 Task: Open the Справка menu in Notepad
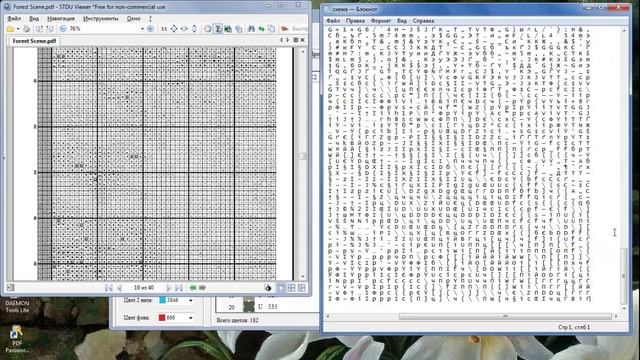[423, 21]
